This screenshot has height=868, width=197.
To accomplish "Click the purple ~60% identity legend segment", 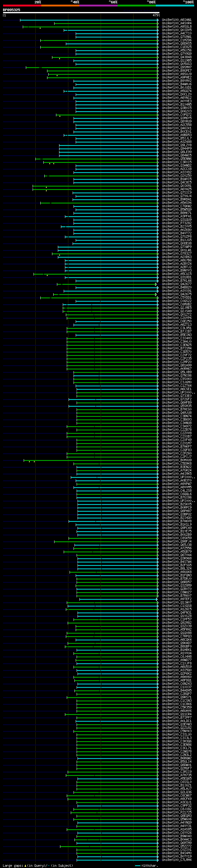I will 98,6.
